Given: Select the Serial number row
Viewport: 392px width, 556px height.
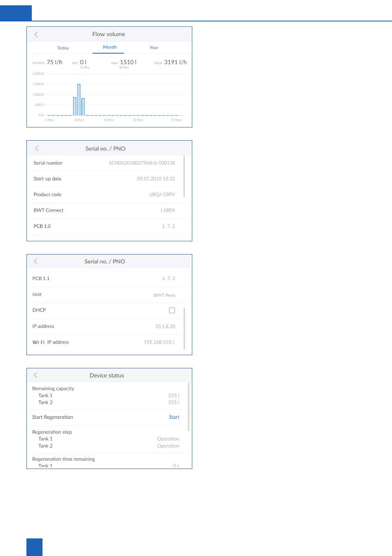Looking at the screenshot, I should click(x=104, y=163).
